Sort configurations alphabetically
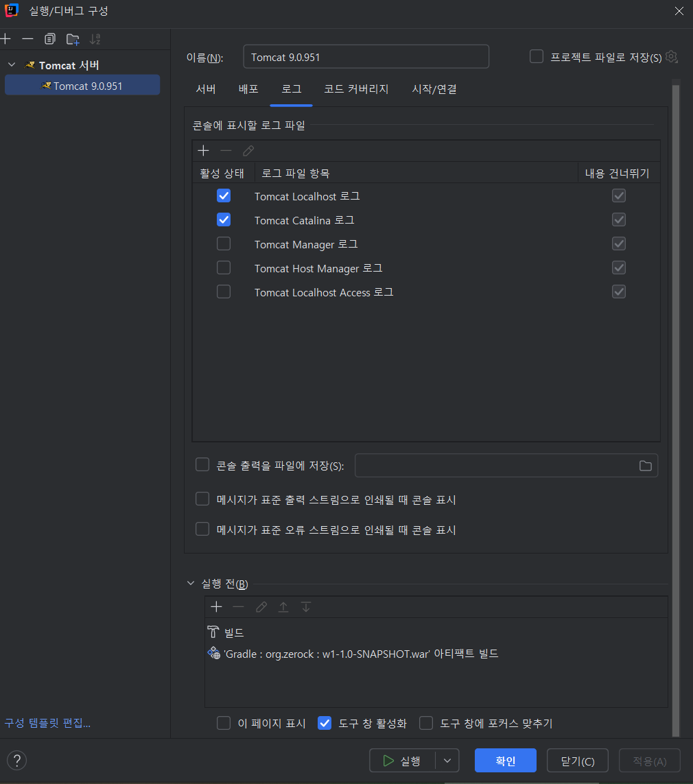 click(x=95, y=39)
